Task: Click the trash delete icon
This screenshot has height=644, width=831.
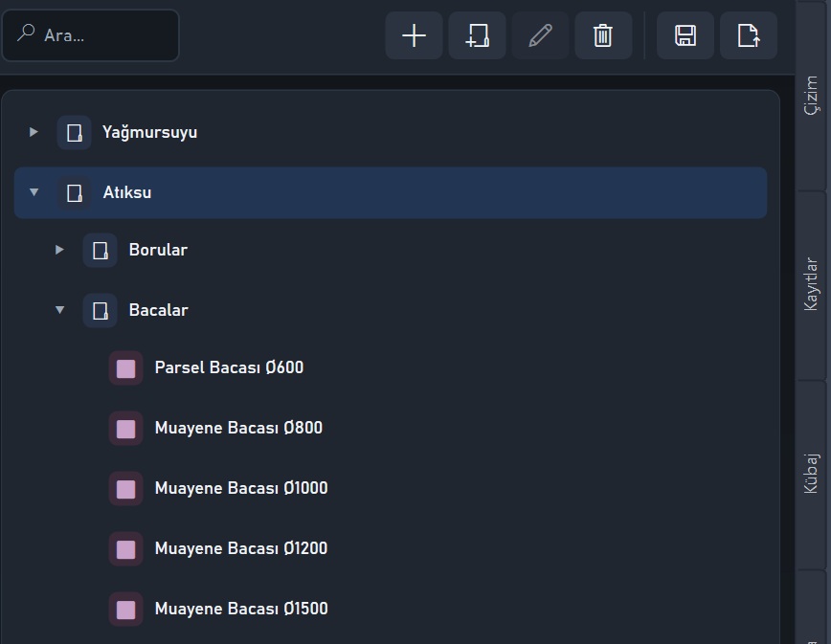Action: (x=603, y=35)
